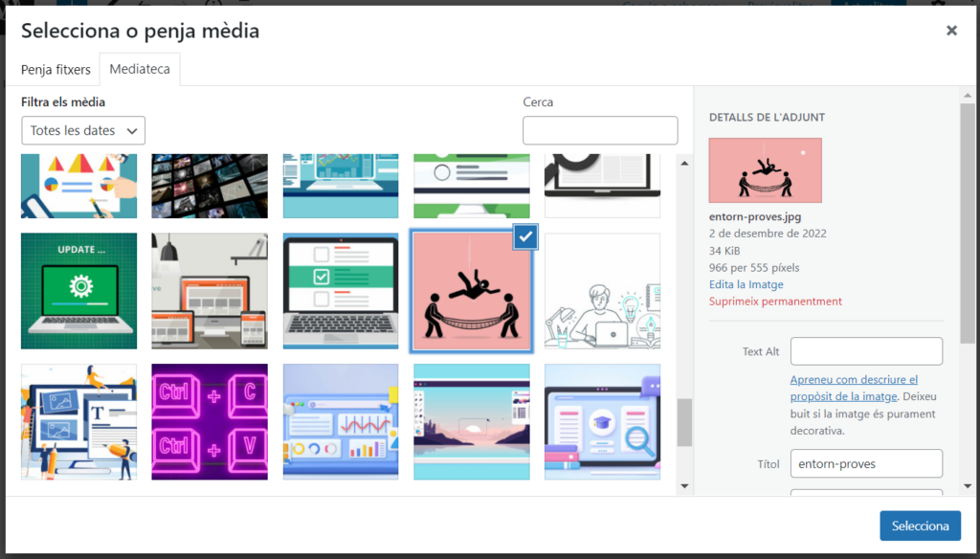Close the media selection dialog
Image resolution: width=980 pixels, height=559 pixels.
tap(951, 31)
